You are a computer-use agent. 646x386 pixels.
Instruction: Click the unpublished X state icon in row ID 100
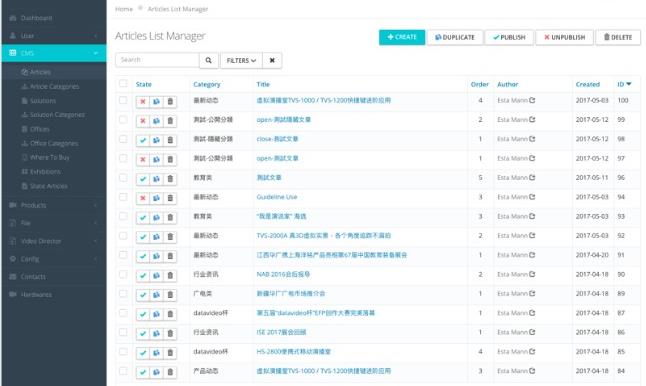143,101
